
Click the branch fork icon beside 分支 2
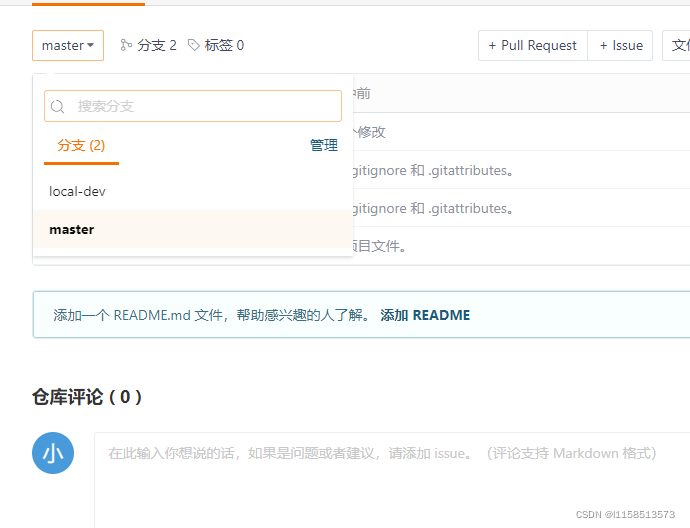tap(126, 45)
